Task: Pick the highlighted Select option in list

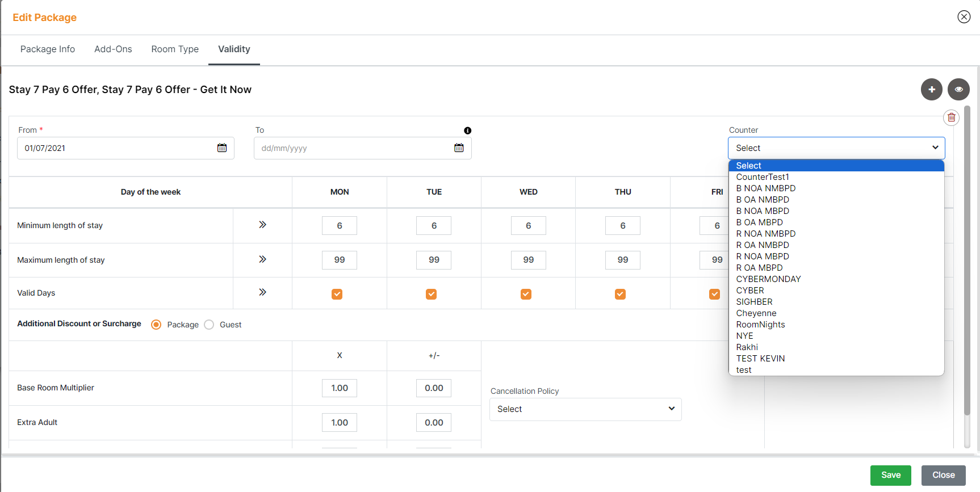Action: 836,166
